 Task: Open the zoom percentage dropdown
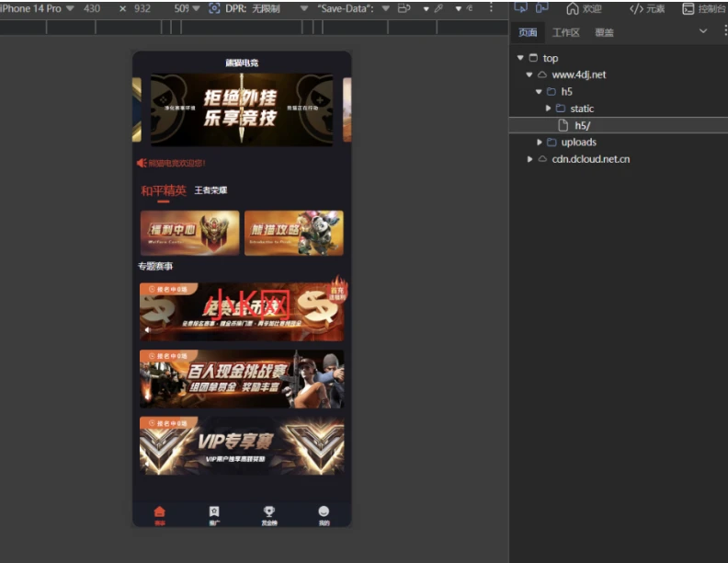click(187, 8)
